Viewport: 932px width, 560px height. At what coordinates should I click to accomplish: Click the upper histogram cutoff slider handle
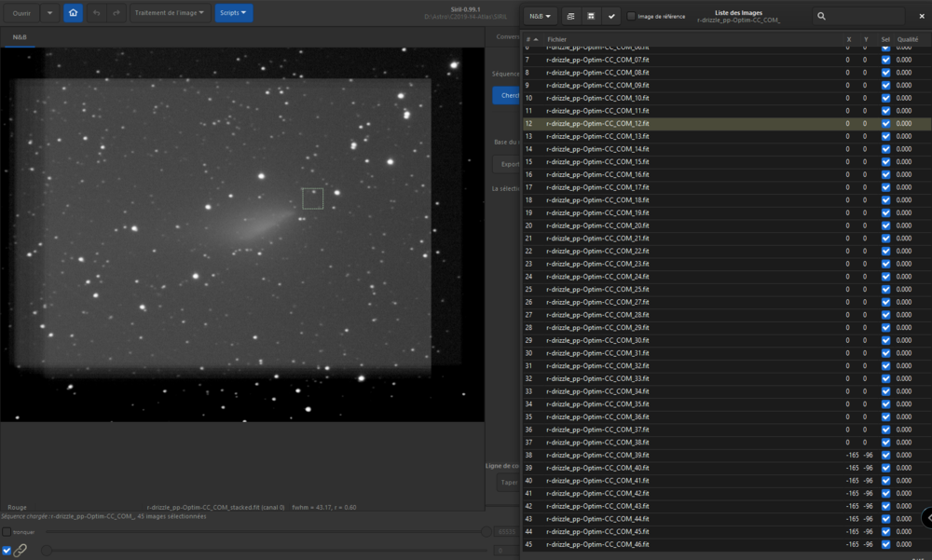tap(486, 531)
